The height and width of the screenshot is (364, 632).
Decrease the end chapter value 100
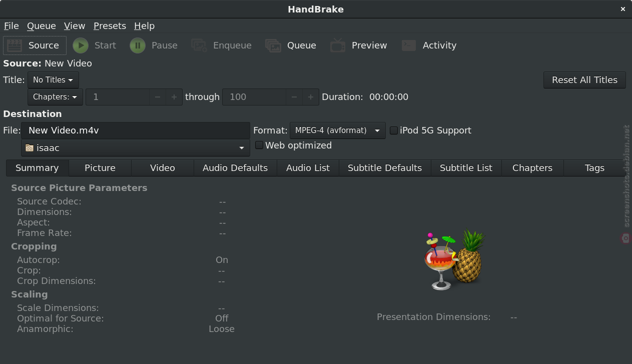point(294,97)
